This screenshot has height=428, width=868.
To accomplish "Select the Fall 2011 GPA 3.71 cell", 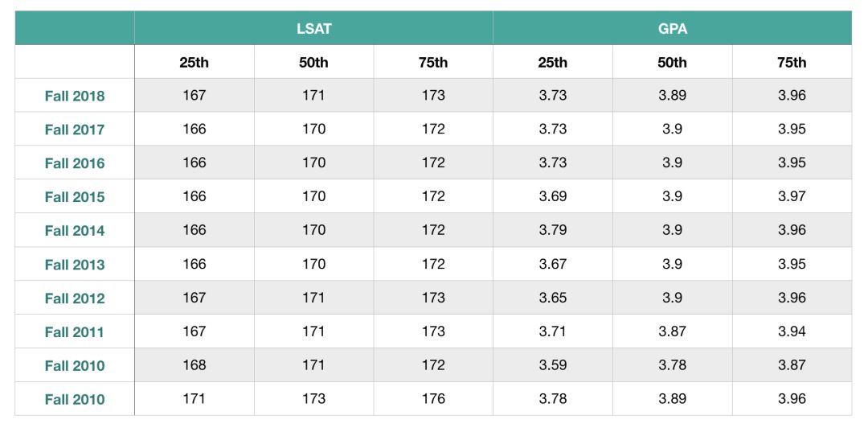I will 553,331.
